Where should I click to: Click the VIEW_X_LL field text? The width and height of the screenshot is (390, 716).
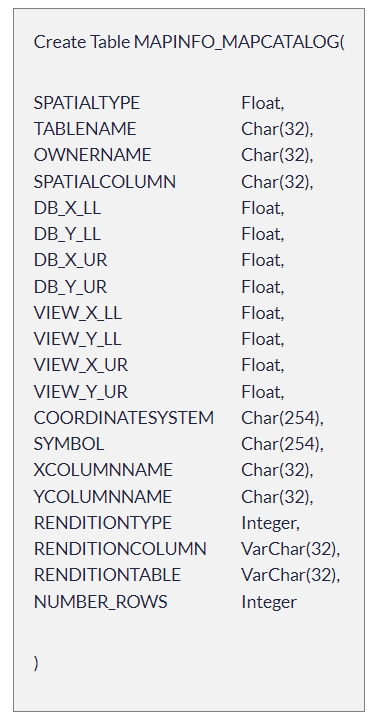78,313
